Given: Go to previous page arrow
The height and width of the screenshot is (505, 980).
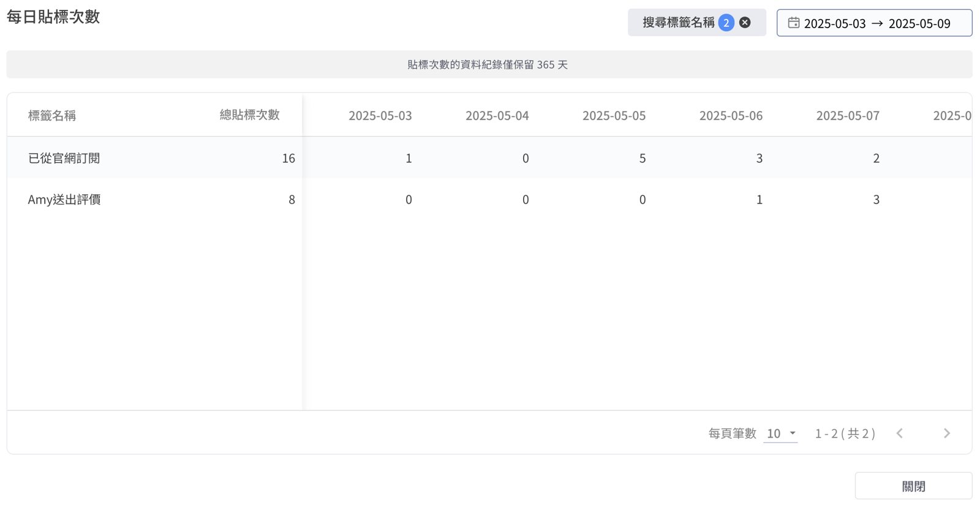Looking at the screenshot, I should [900, 433].
